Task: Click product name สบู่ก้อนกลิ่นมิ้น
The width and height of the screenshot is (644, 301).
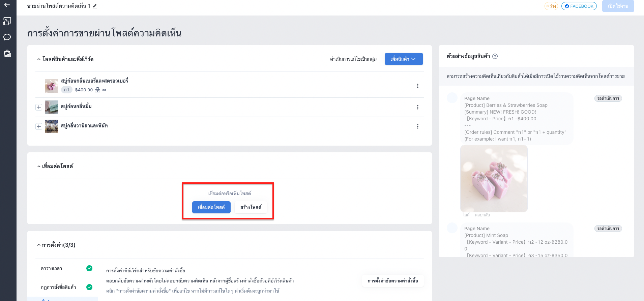Action: (76, 107)
